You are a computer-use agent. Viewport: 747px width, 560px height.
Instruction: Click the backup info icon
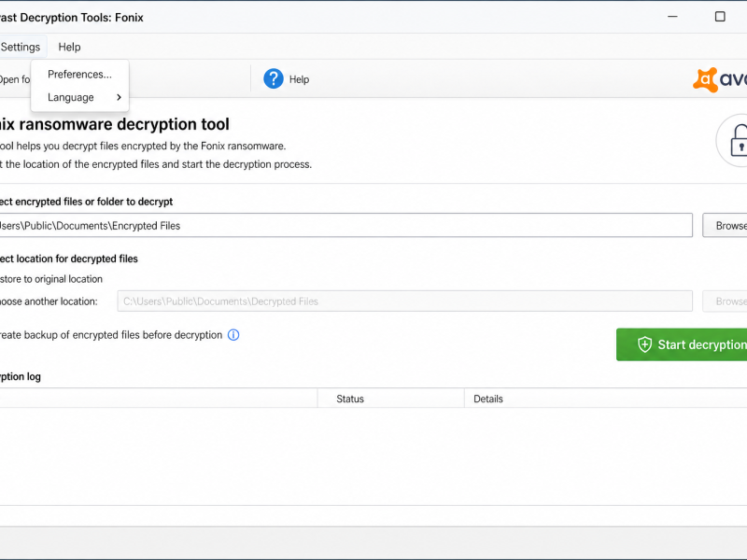(233, 335)
